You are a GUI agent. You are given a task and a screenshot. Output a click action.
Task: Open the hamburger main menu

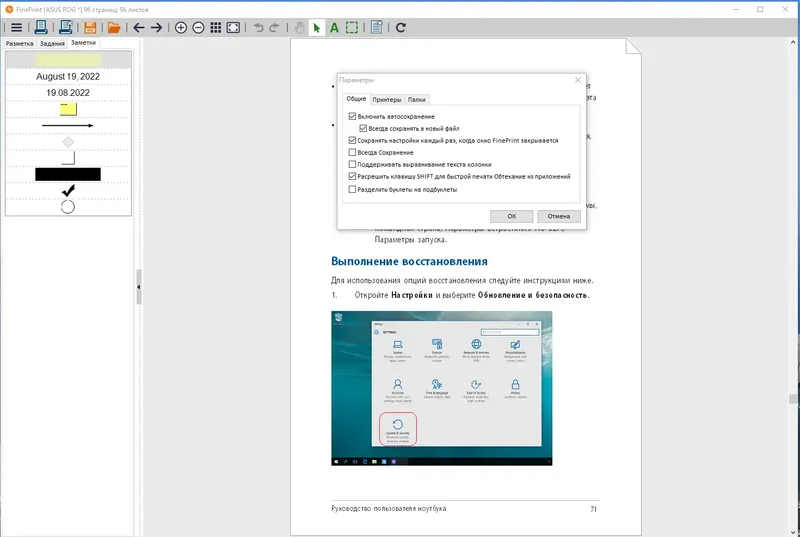(16, 28)
